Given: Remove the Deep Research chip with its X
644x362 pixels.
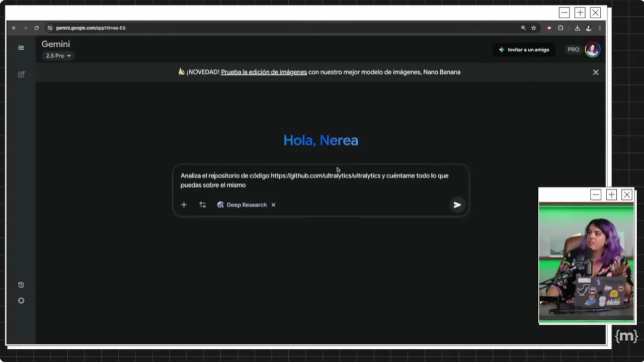Looking at the screenshot, I should point(273,205).
